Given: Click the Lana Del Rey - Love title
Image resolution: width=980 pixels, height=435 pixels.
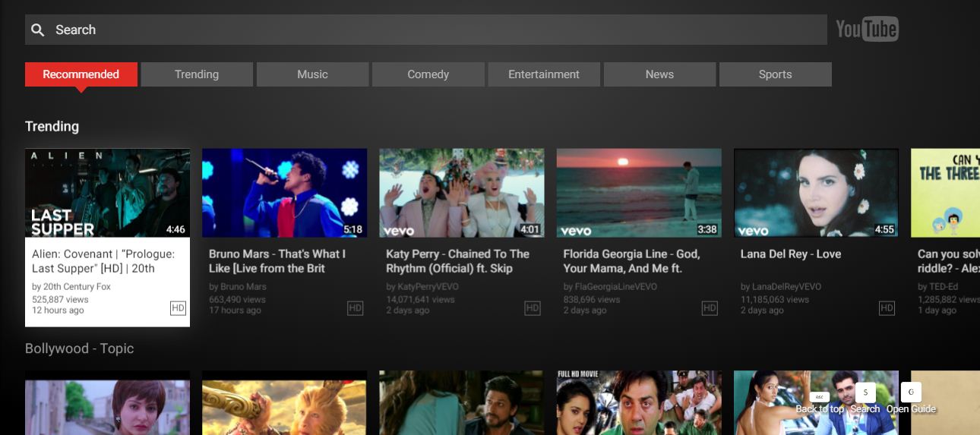Looking at the screenshot, I should click(791, 254).
